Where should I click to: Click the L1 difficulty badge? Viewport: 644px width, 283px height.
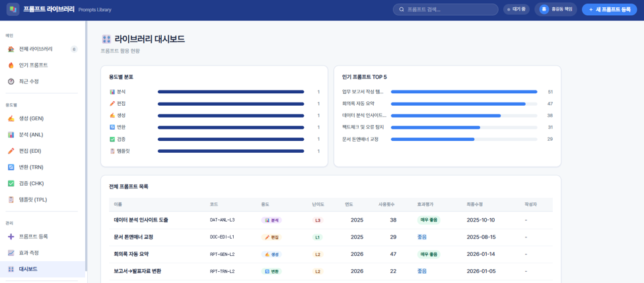coord(318,237)
